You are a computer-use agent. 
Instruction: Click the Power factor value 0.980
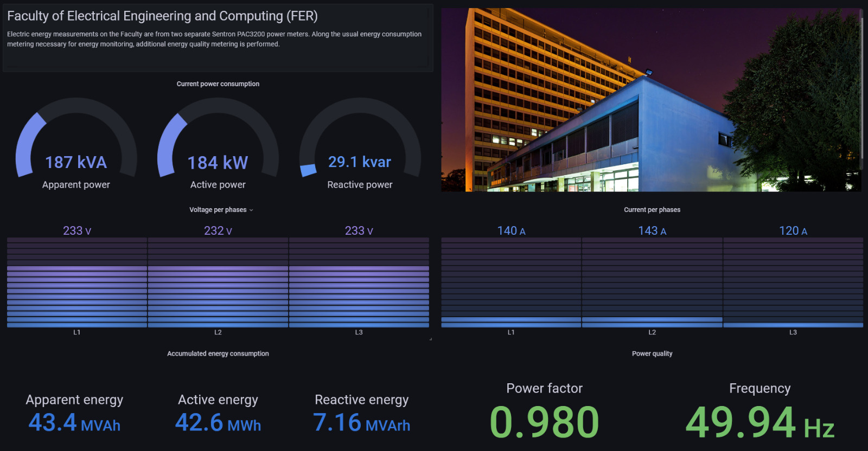[x=544, y=422]
